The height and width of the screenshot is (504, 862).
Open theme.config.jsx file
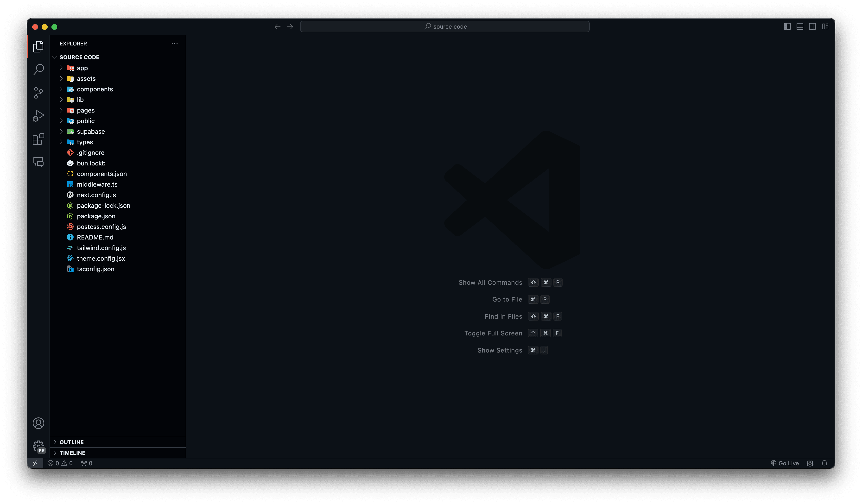(x=118, y=259)
